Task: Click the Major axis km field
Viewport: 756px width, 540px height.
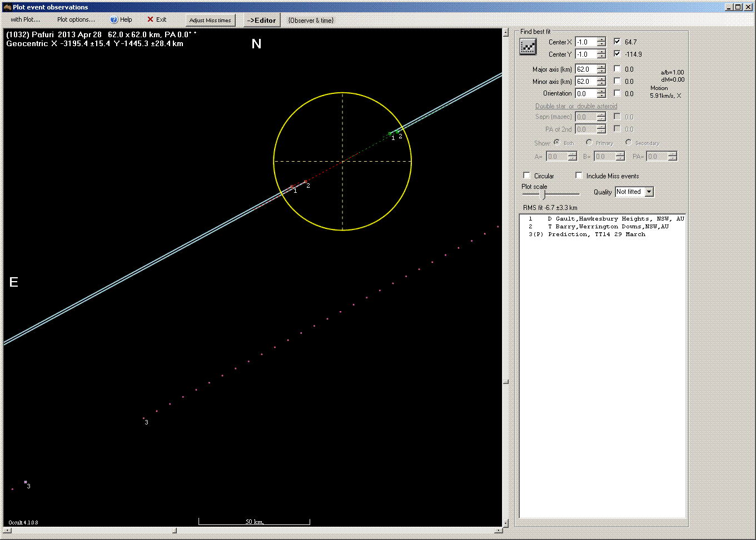Action: [x=586, y=69]
